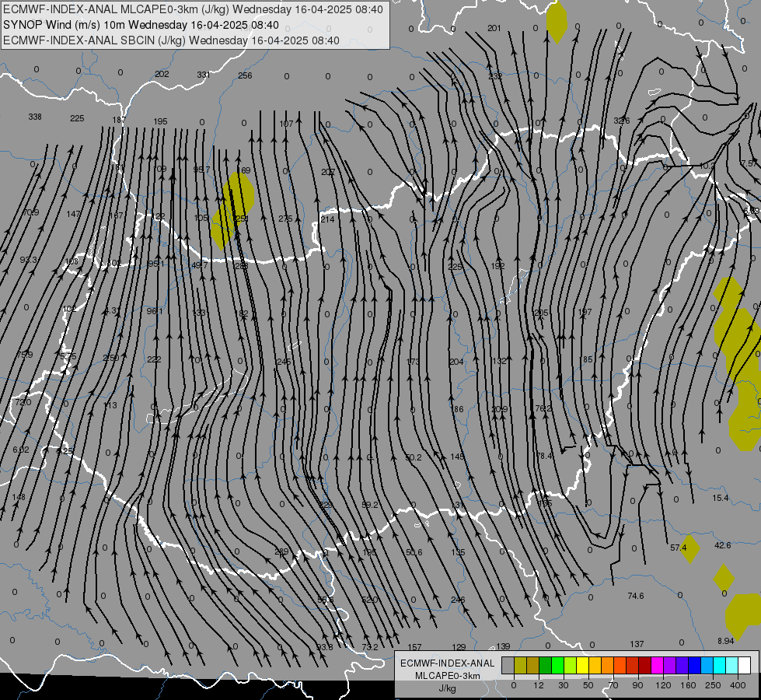Click the map value '50.2'
Image resolution: width=761 pixels, height=700 pixels.
[x=414, y=457]
